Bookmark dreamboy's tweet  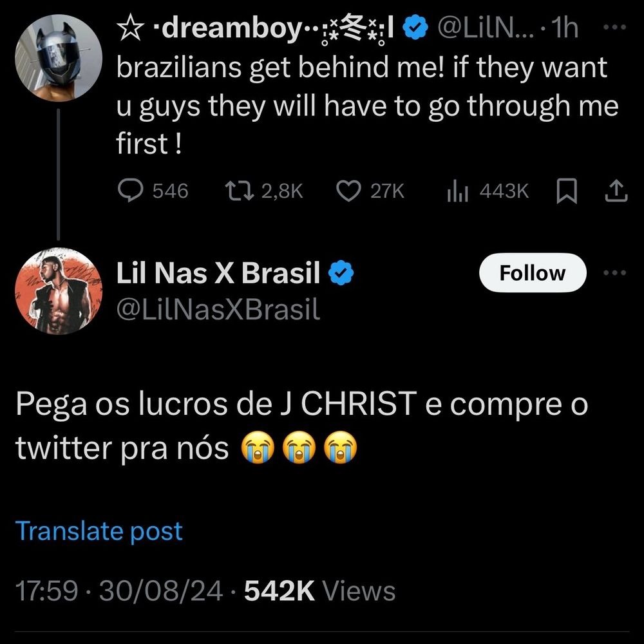pyautogui.click(x=566, y=191)
